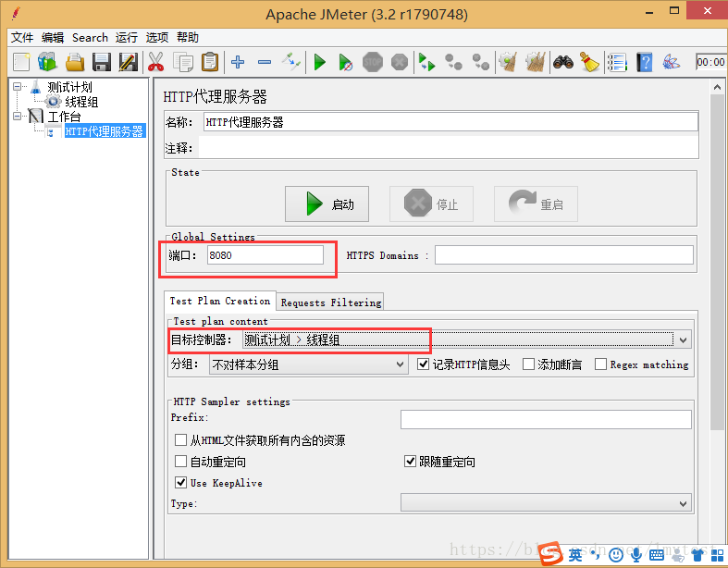728x568 pixels.
Task: Click the Cut scissors icon
Action: tap(156, 62)
